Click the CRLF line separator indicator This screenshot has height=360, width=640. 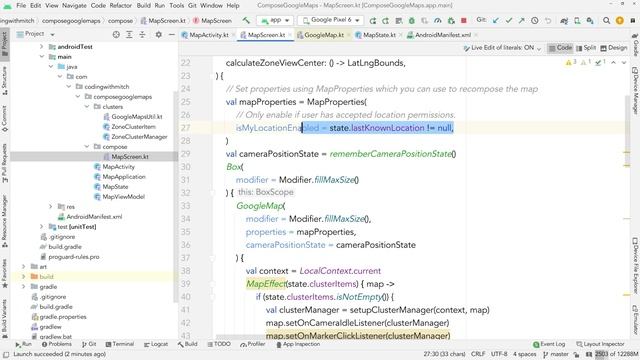478,354
